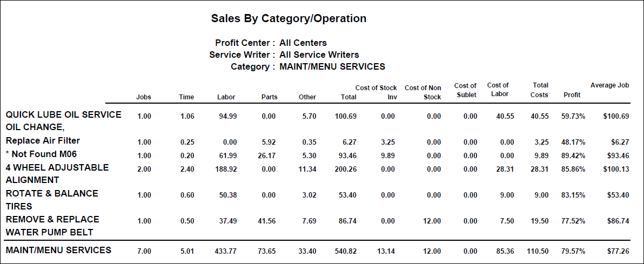Click the 4 WHEEL ADJUSTABLE ALIGNMENT operation

57,173
